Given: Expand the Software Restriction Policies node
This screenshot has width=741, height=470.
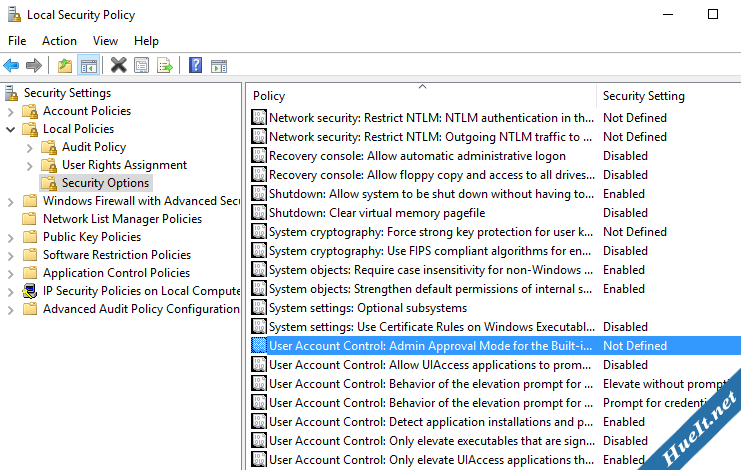Looking at the screenshot, I should click(11, 256).
